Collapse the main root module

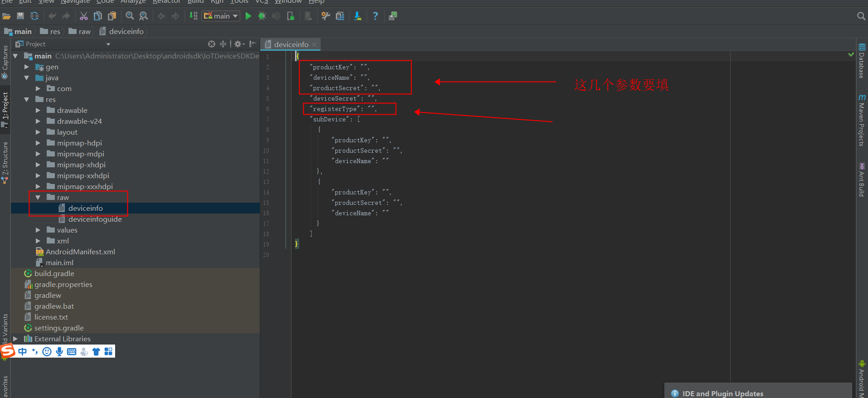(15, 56)
